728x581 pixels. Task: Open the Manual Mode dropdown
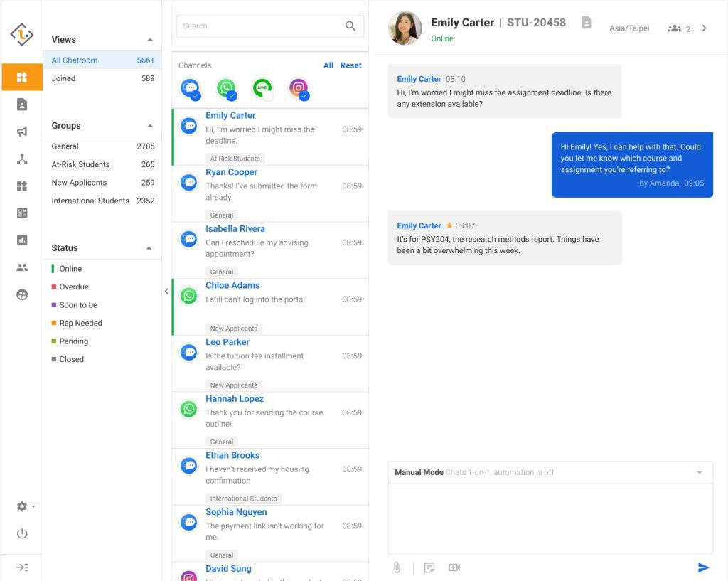pyautogui.click(x=699, y=473)
